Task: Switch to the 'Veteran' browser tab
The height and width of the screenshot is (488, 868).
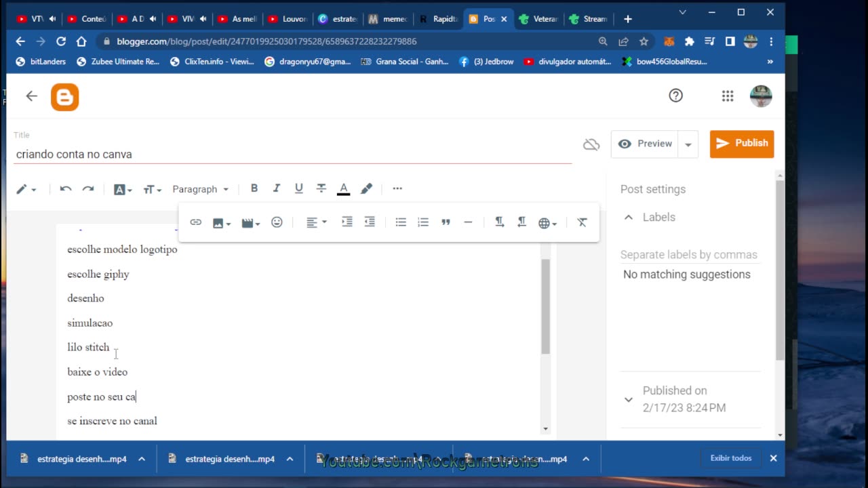Action: click(x=538, y=19)
